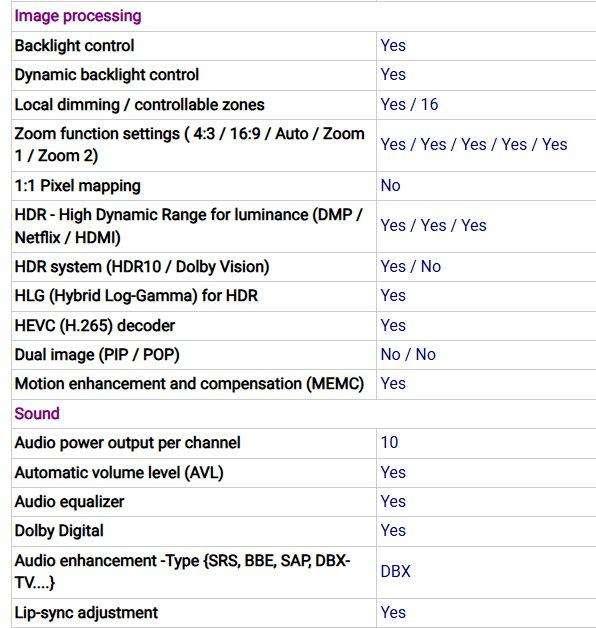Click the Dynamic backlight control label
Image resolution: width=596 pixels, height=628 pixels.
pyautogui.click(x=107, y=75)
